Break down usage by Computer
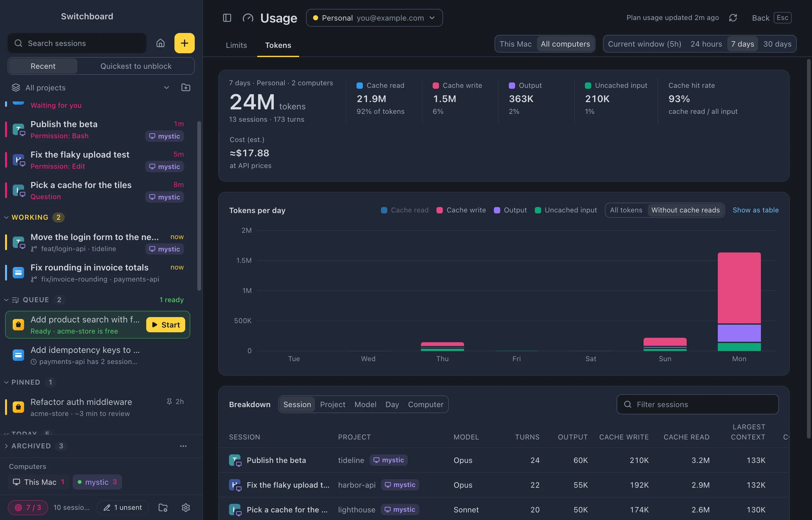Image resolution: width=812 pixels, height=520 pixels. pyautogui.click(x=426, y=405)
